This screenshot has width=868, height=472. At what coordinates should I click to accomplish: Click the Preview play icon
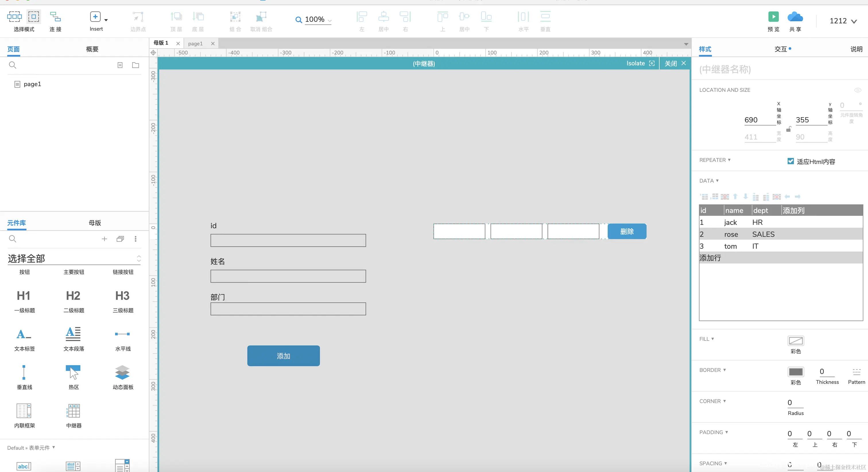pyautogui.click(x=773, y=17)
